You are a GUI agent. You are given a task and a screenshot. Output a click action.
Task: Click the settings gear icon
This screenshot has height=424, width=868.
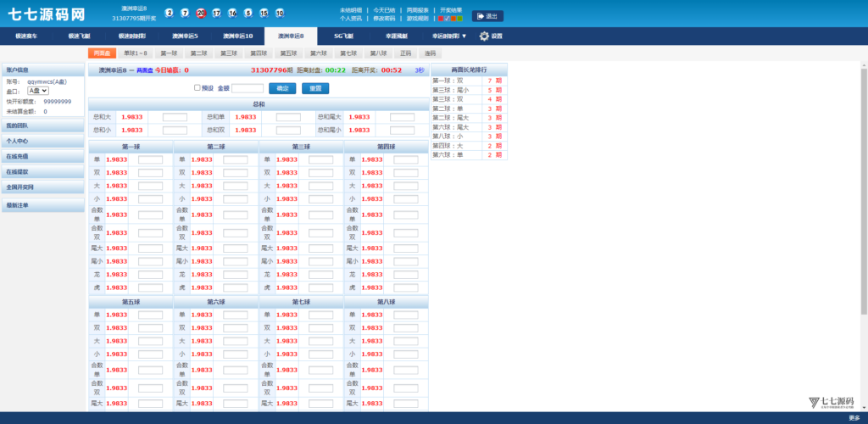tap(485, 36)
